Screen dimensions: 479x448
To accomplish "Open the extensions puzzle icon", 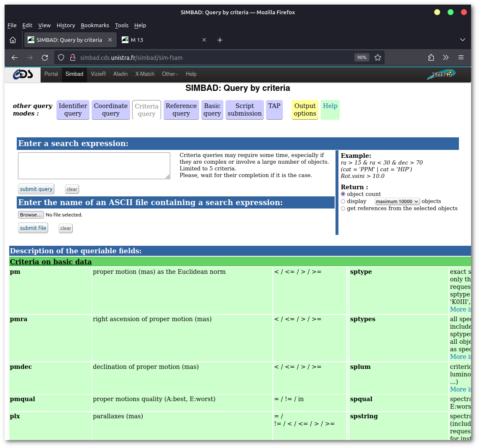I will (x=431, y=57).
